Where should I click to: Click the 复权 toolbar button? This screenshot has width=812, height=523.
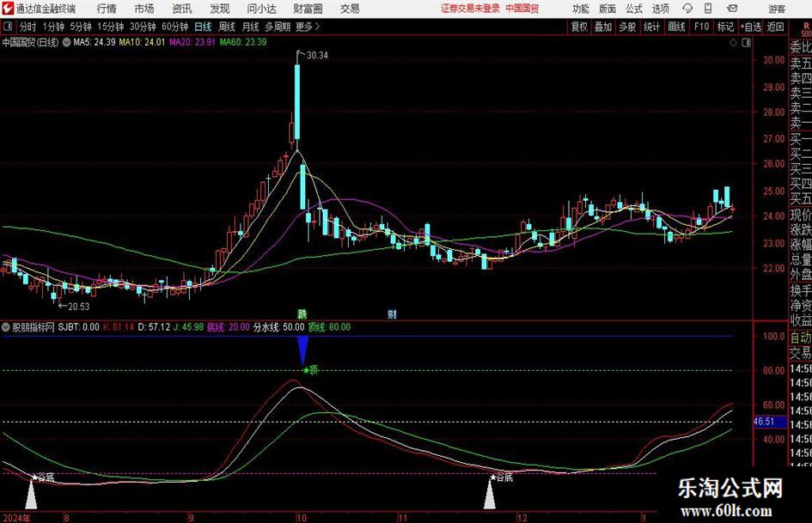(579, 27)
